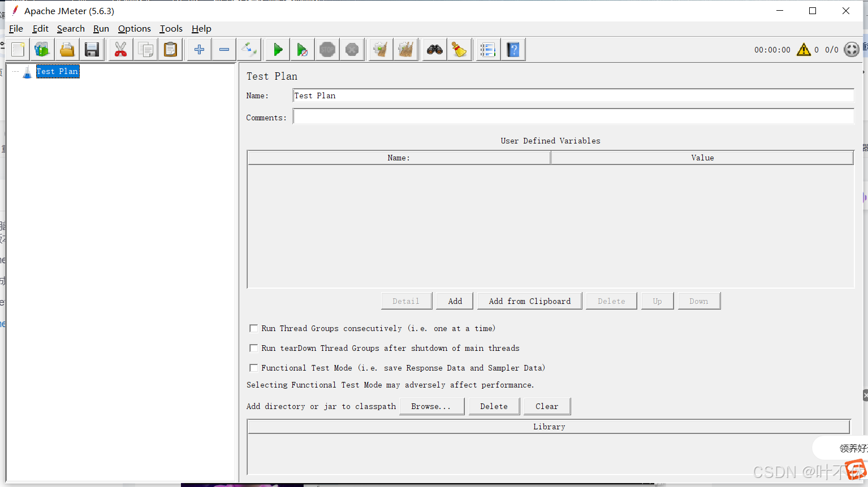This screenshot has width=868, height=487.
Task: Click the Cut scissors icon
Action: pyautogui.click(x=120, y=50)
